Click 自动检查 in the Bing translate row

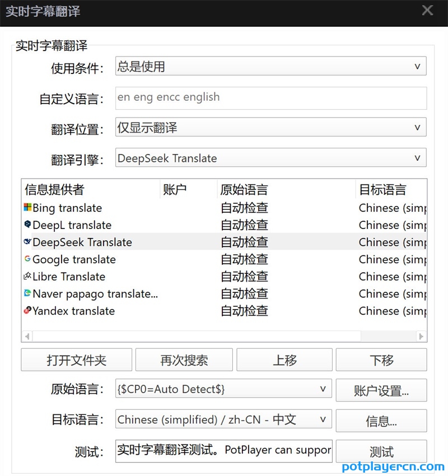pyautogui.click(x=244, y=208)
